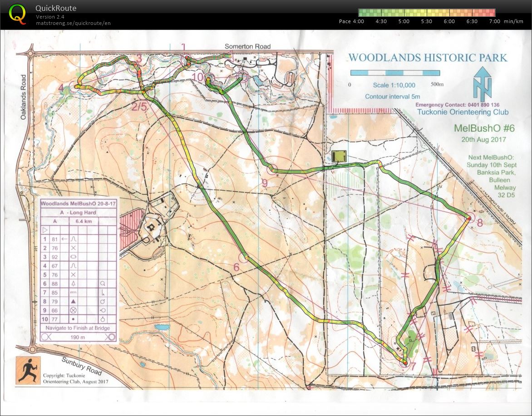Click the QuickRoute Q logo
This screenshot has height=416, width=532.
(x=18, y=14)
